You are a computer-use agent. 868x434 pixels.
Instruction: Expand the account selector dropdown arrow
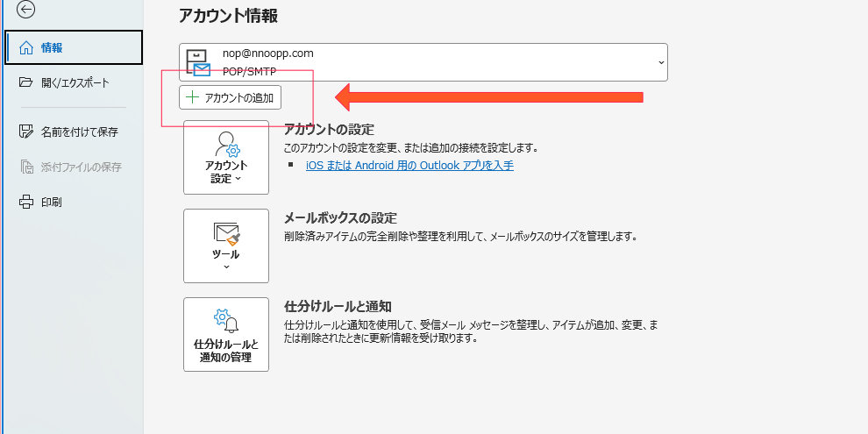pos(661,62)
